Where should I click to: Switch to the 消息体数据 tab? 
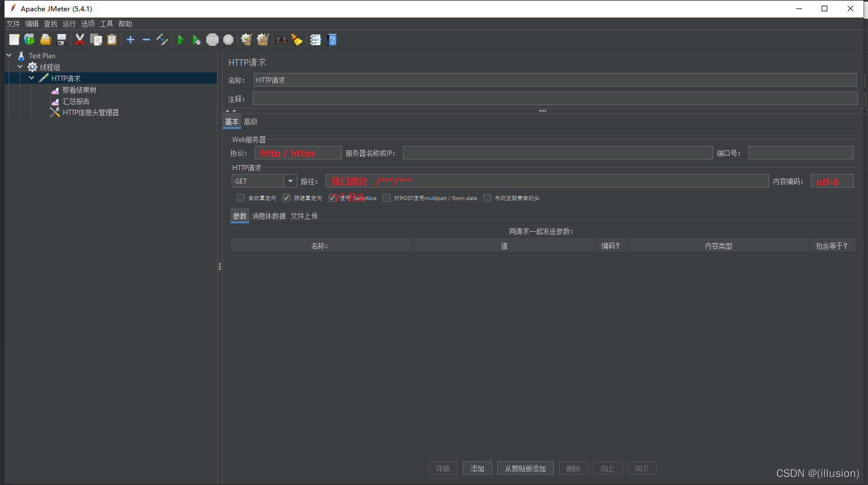(x=268, y=216)
